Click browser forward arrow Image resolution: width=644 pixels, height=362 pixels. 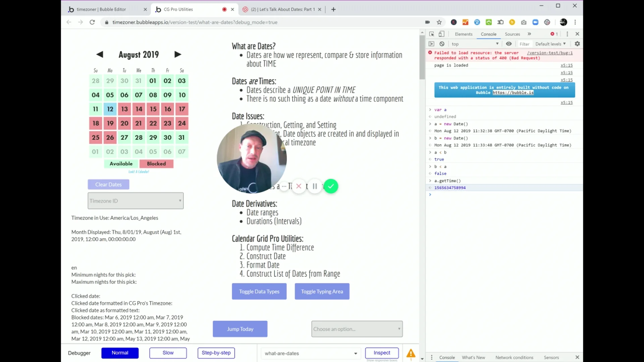pos(80,22)
